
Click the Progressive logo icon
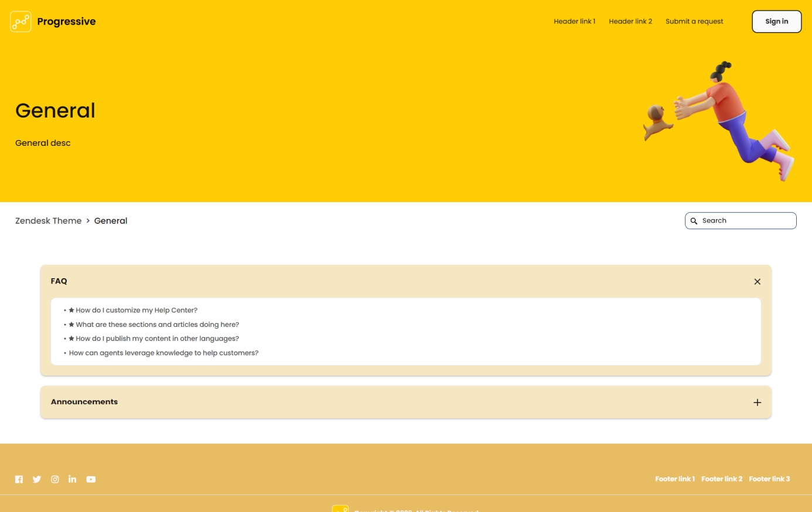(x=21, y=22)
